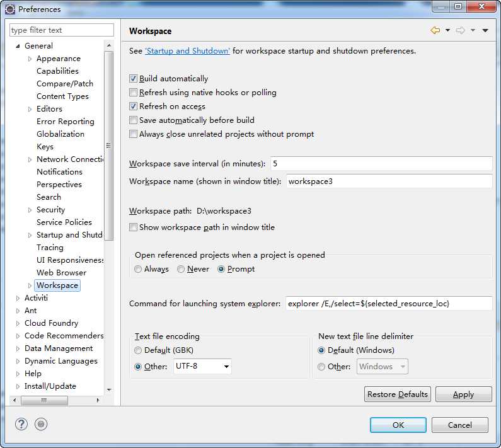Select Default (Windows) line delimiter
501x448 pixels.
pos(321,350)
